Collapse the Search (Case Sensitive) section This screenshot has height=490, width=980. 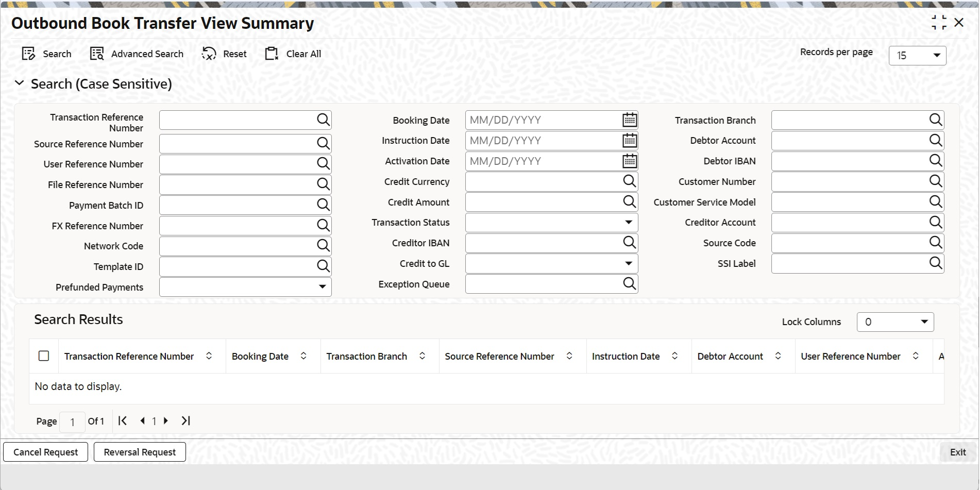tap(20, 83)
